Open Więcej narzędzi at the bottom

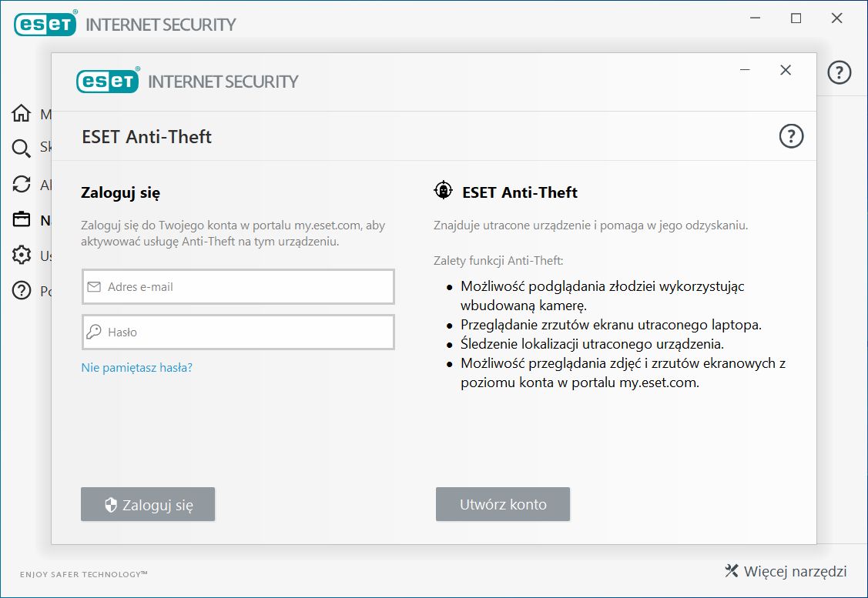(786, 571)
